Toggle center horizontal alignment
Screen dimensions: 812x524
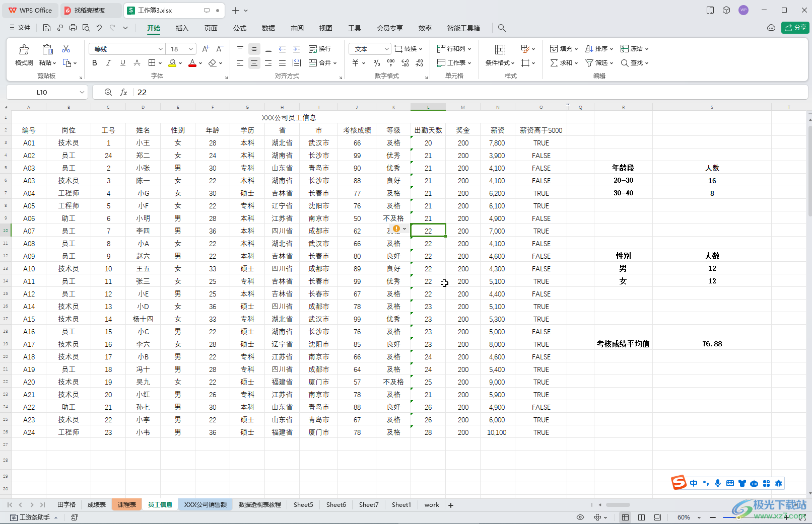[x=254, y=63]
